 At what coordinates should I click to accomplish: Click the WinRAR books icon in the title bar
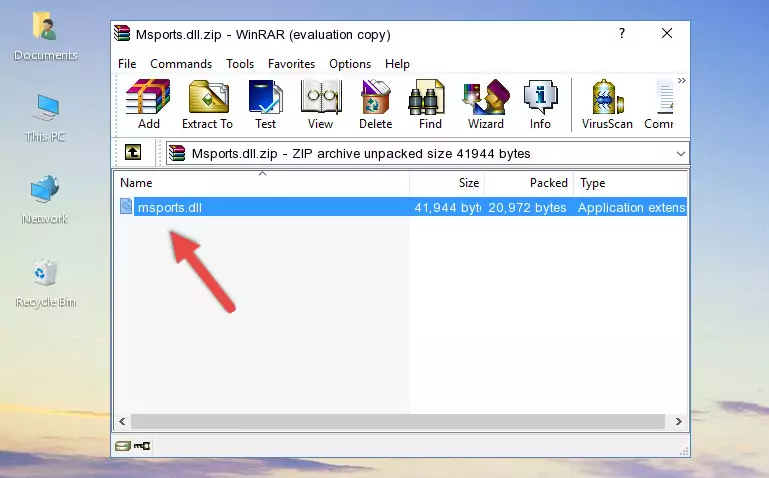tap(122, 33)
